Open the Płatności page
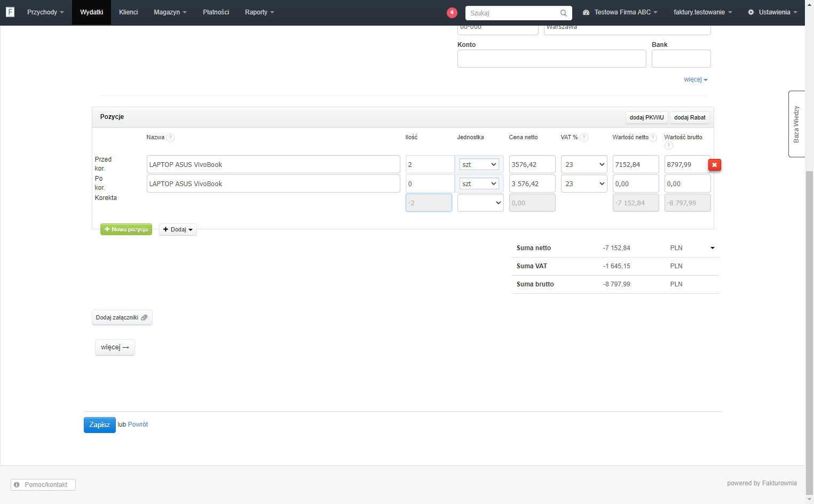 [216, 12]
